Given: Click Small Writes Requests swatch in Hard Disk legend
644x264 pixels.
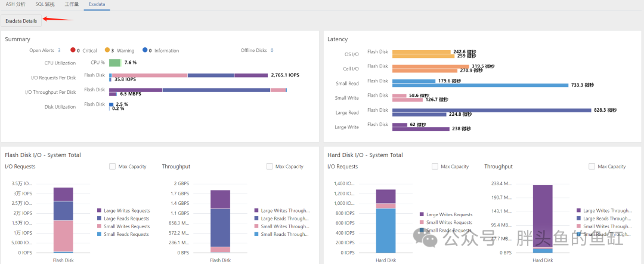Looking at the screenshot, I should [422, 222].
